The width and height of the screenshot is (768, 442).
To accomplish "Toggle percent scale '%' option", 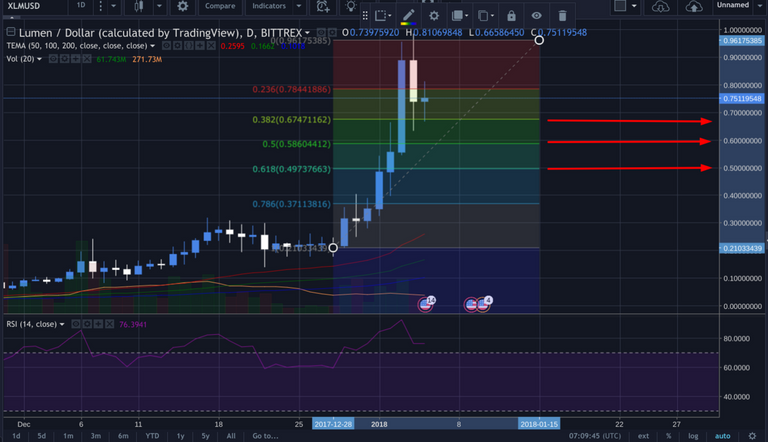I will [x=669, y=436].
